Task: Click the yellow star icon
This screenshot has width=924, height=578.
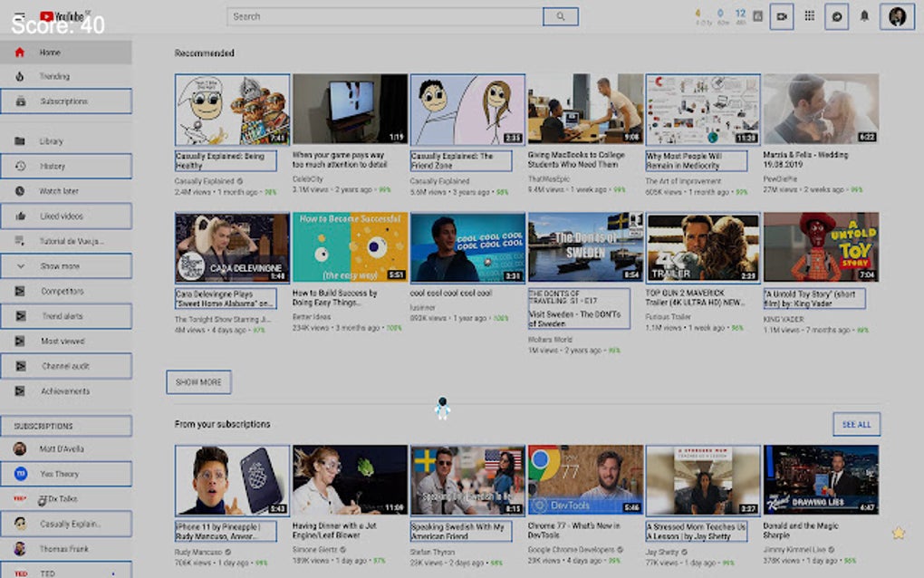Action: [x=898, y=534]
